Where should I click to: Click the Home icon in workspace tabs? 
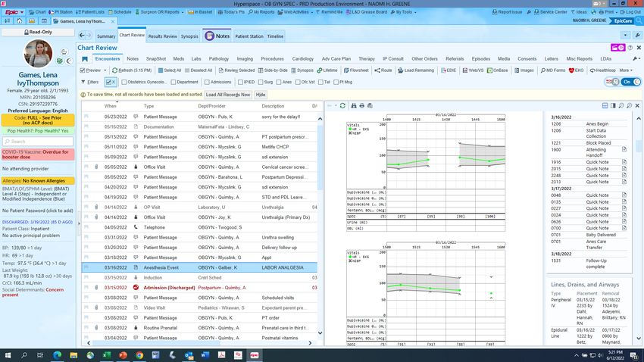pyautogui.click(x=19, y=21)
